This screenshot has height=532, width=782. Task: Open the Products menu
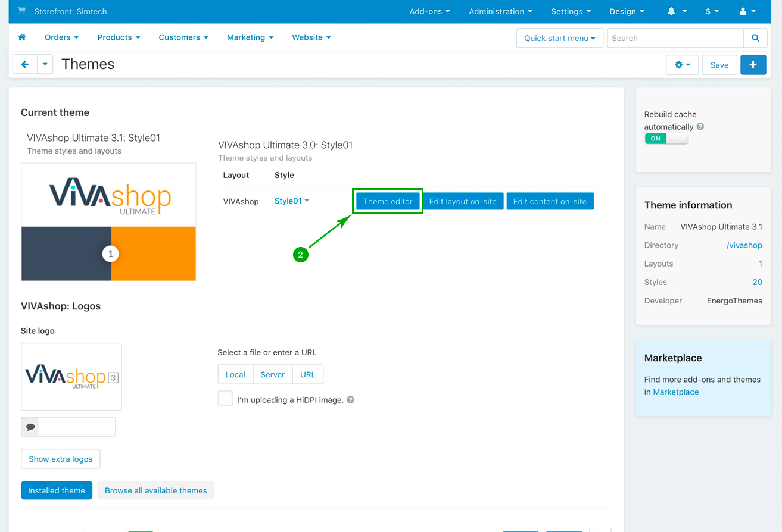[119, 37]
